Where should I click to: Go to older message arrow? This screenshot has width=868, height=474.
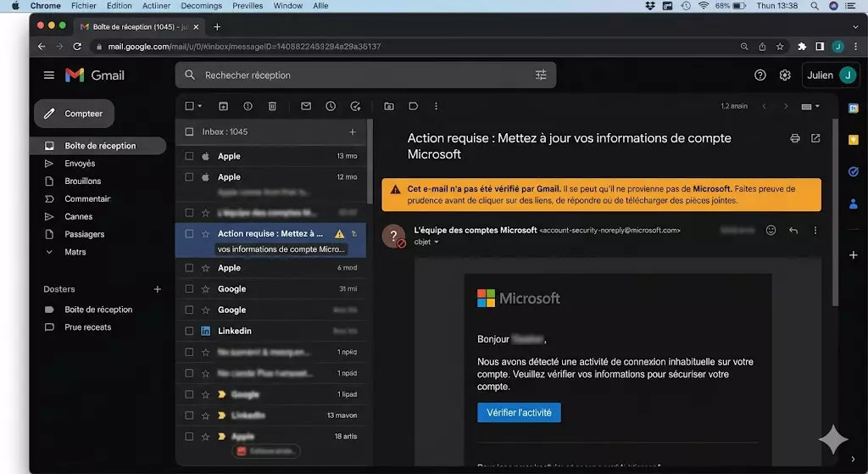(x=786, y=106)
